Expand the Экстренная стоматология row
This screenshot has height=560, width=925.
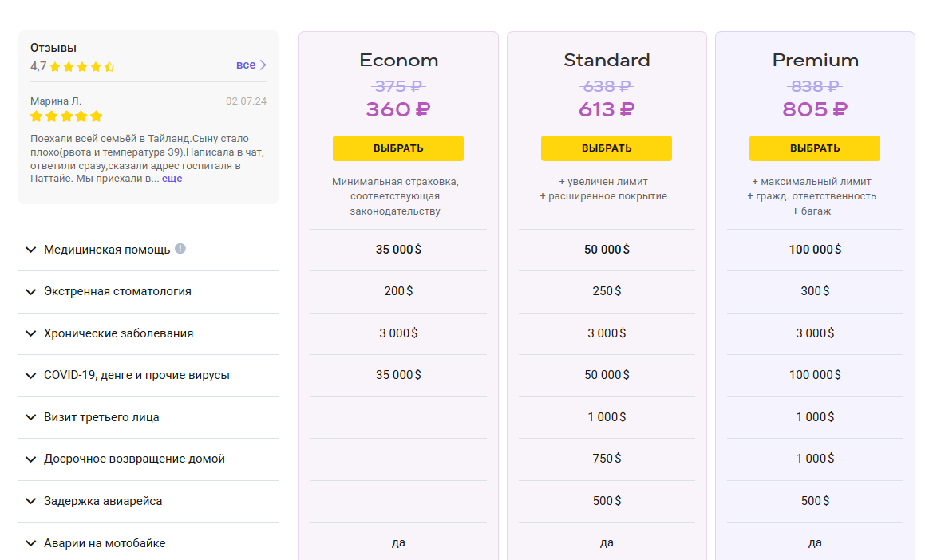tap(31, 291)
